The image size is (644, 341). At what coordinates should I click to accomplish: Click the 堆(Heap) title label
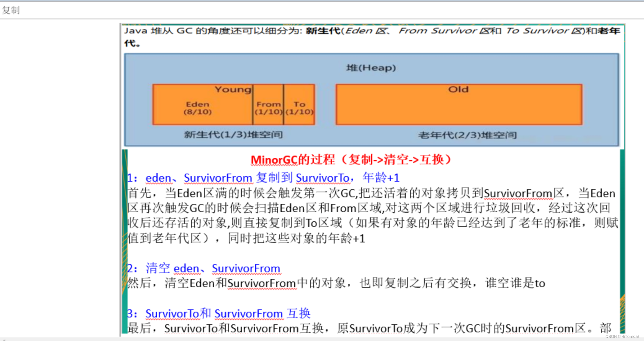(371, 68)
